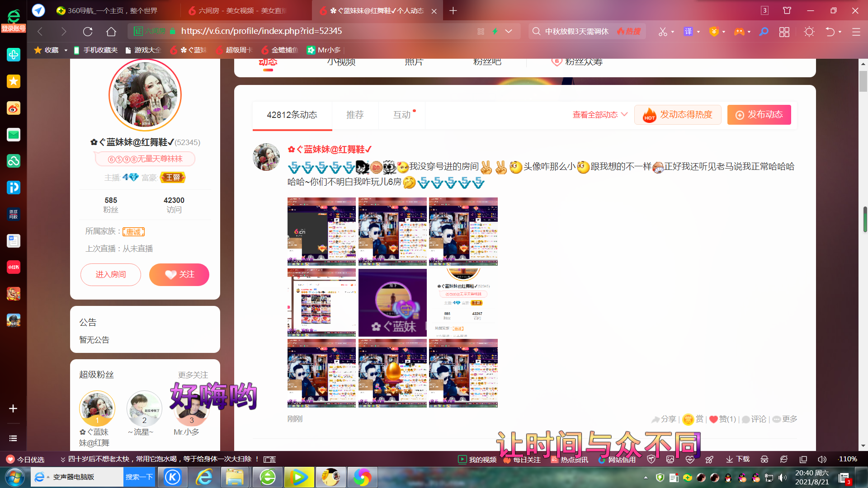868x488 pixels.
Task: Click the 赏 reward link on post
Action: click(x=693, y=419)
